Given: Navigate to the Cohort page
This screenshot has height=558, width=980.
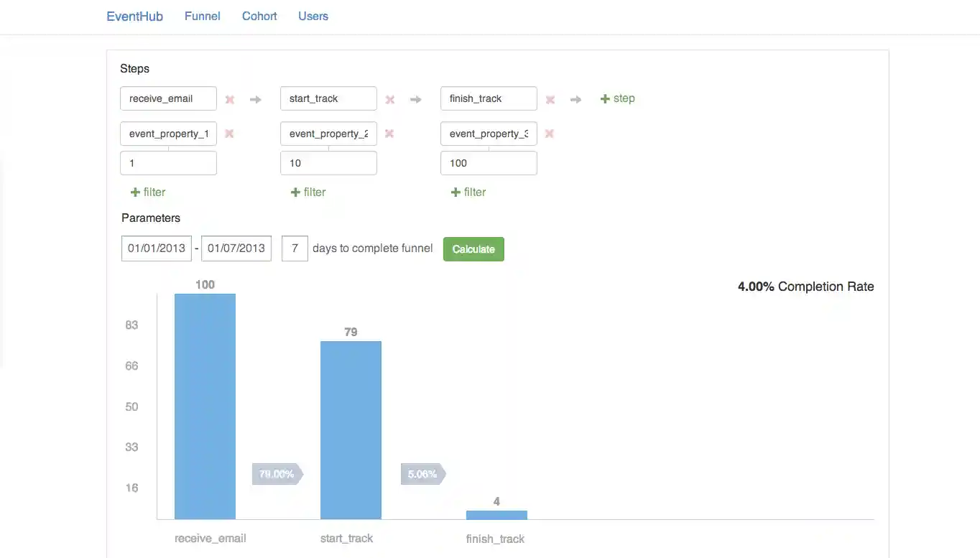Looking at the screenshot, I should tap(259, 16).
